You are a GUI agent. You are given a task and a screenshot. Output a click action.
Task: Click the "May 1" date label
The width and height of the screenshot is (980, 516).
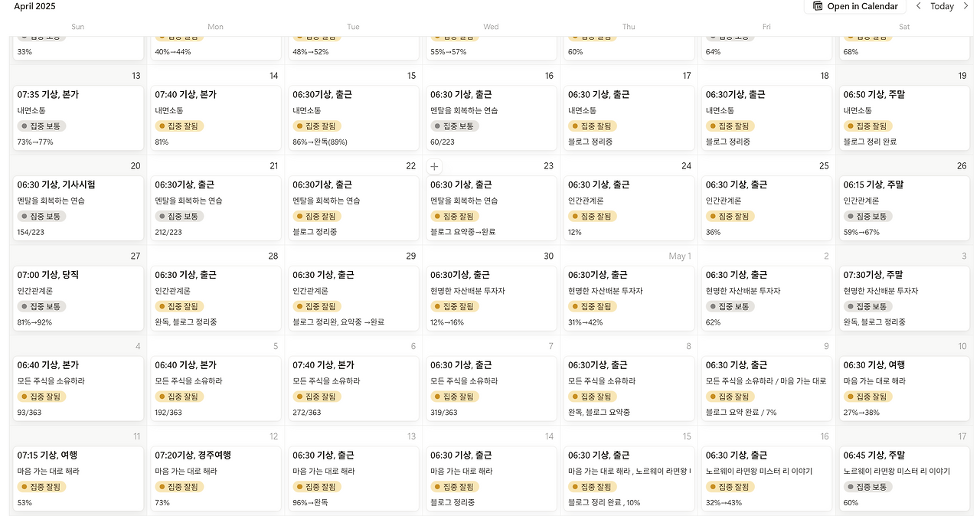point(680,256)
